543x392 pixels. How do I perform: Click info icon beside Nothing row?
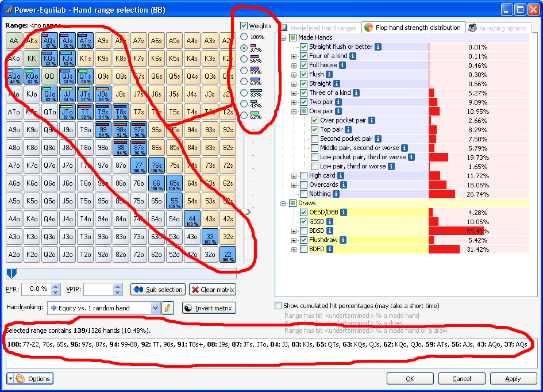pos(336,194)
